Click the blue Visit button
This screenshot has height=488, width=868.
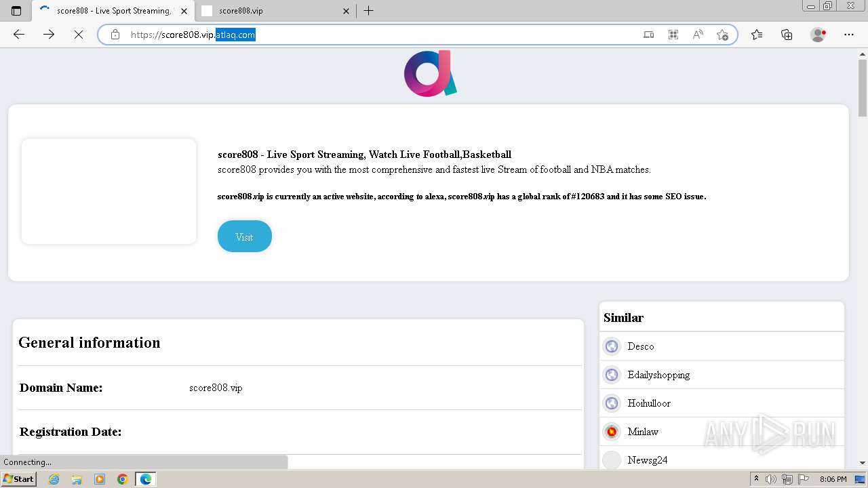[244, 237]
